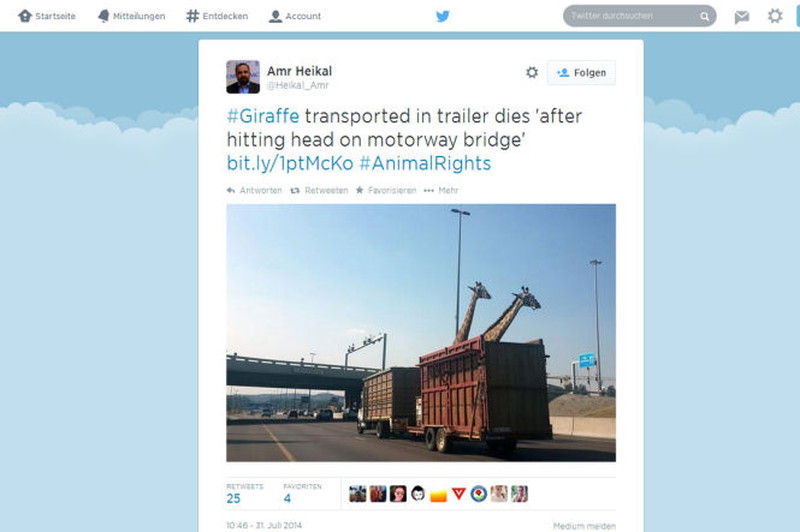Open the #AnimalRights hashtag
This screenshot has width=800, height=532.
click(x=425, y=163)
